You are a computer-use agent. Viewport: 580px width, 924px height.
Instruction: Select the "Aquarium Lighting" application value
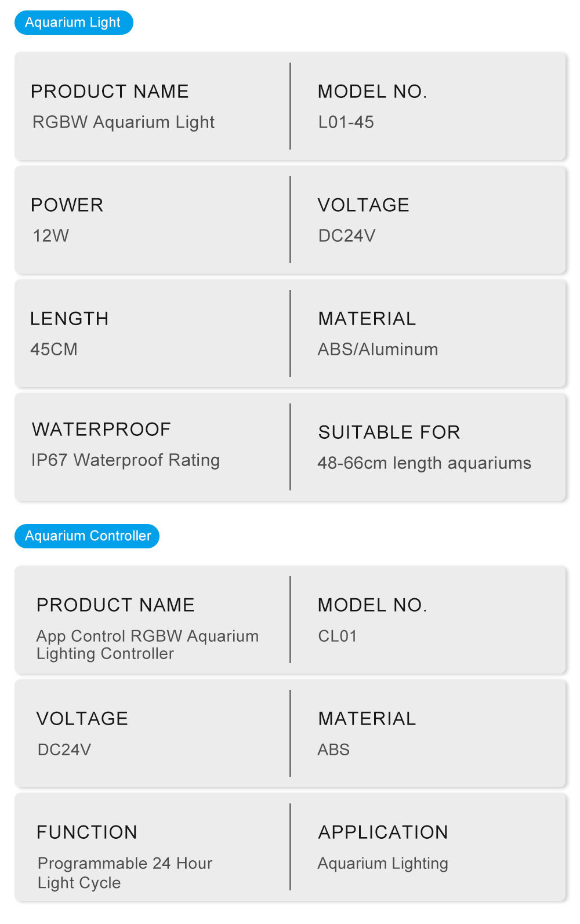click(383, 864)
